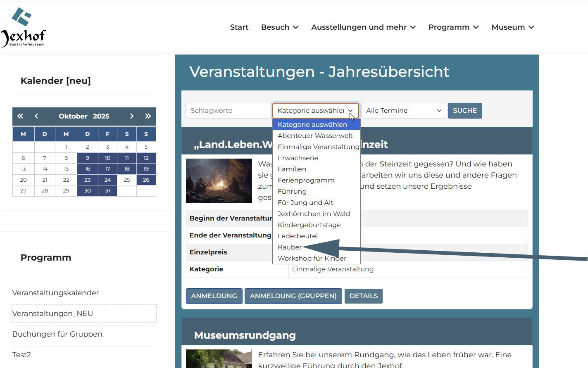Open the Alle Termine dropdown
Viewport: 588px width, 368px height.
click(404, 111)
